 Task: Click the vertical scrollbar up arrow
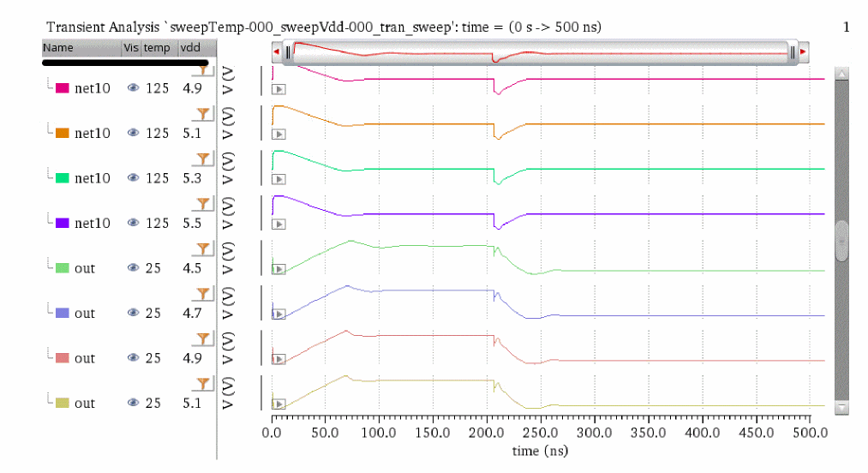tap(841, 73)
